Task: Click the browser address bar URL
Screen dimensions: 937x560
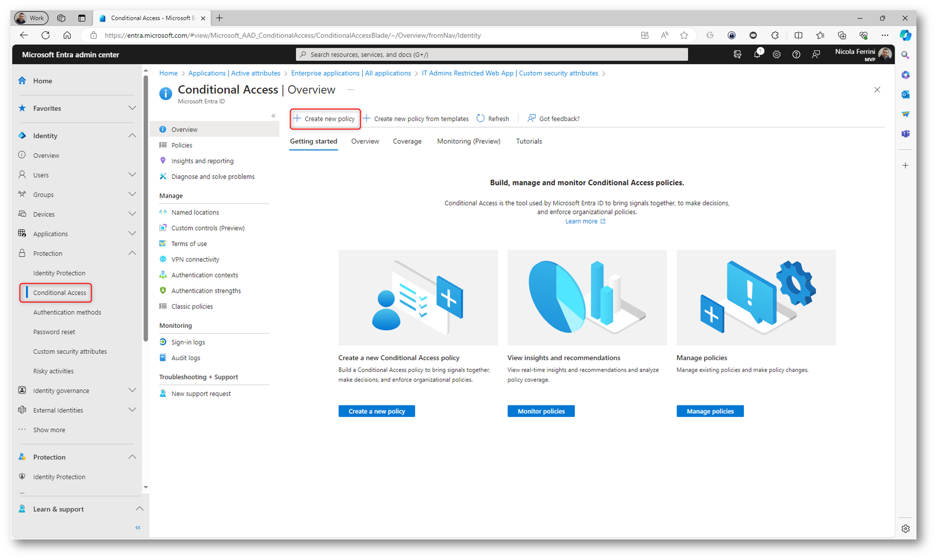Action: click(x=293, y=35)
